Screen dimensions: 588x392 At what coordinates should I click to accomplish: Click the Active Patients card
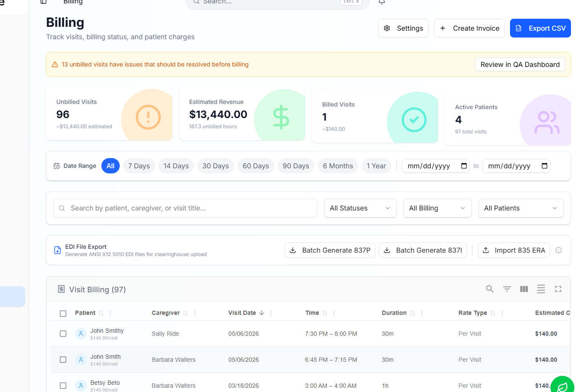[x=508, y=119]
